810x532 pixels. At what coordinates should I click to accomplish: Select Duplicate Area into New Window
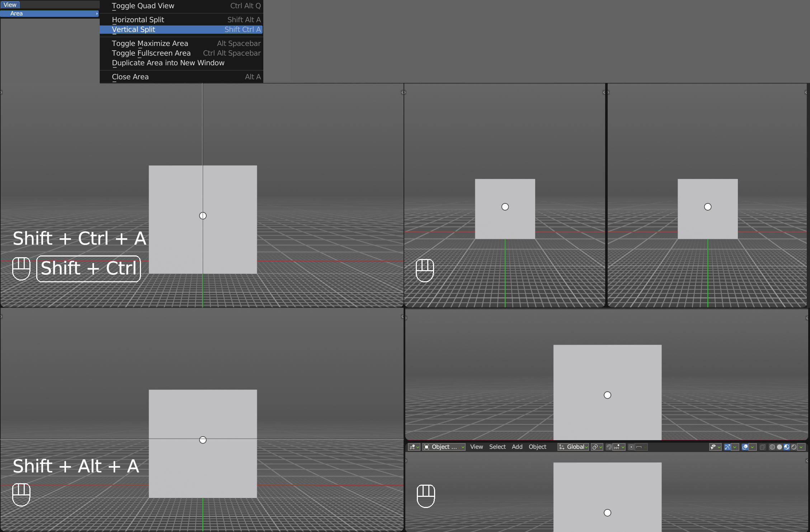point(168,63)
